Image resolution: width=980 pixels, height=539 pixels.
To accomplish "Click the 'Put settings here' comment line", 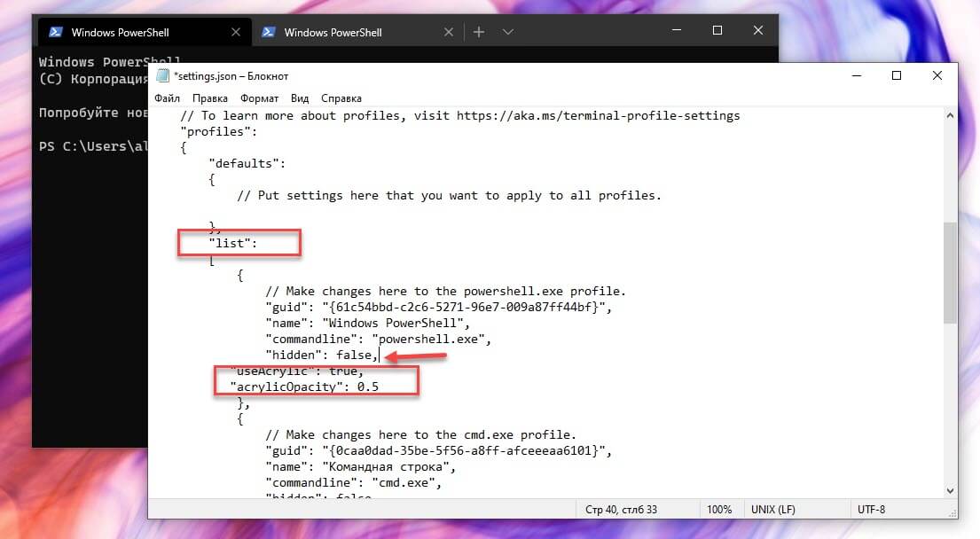I will coord(449,196).
